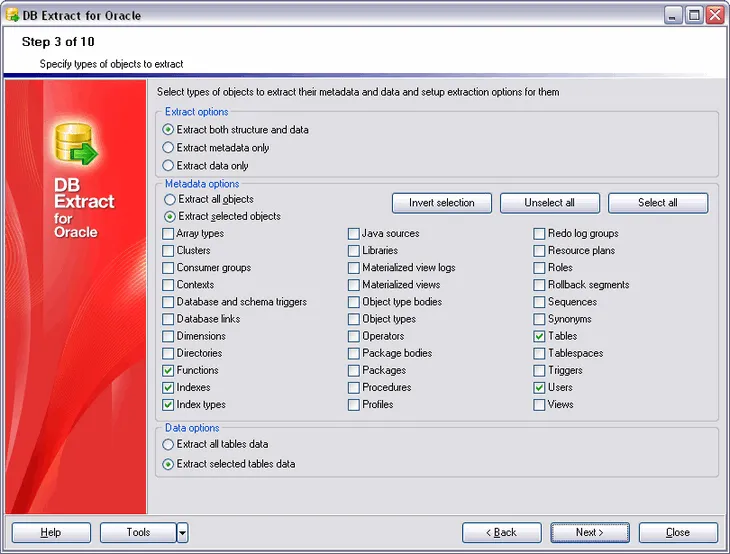Tick the Packages checkbox
Image resolution: width=730 pixels, height=554 pixels.
tap(354, 371)
